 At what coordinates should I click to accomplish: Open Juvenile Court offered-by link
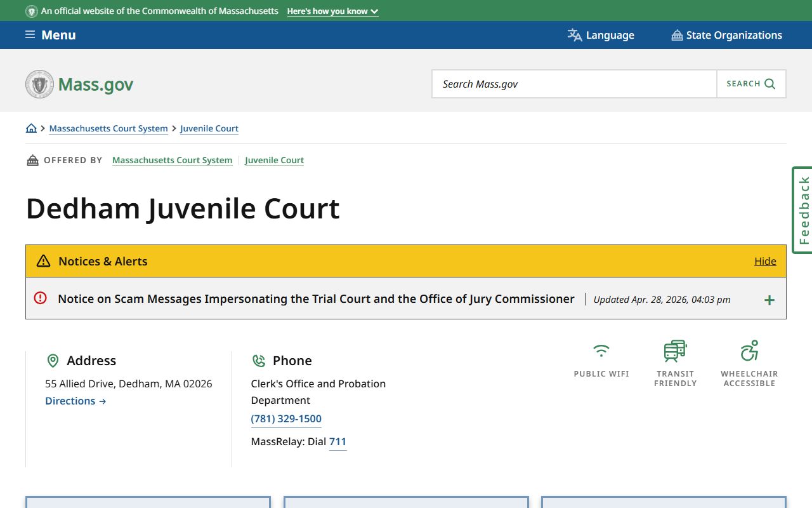[x=275, y=160]
